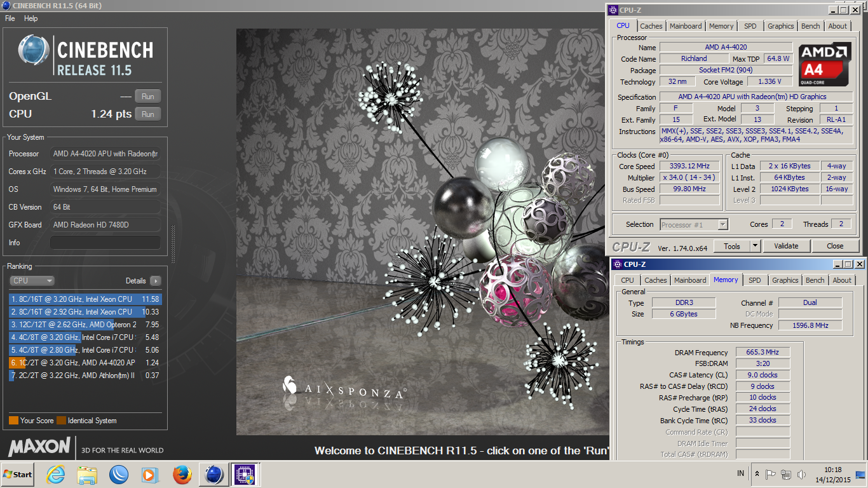The image size is (868, 488).
Task: Click the volume speaker tray icon
Action: (x=801, y=474)
